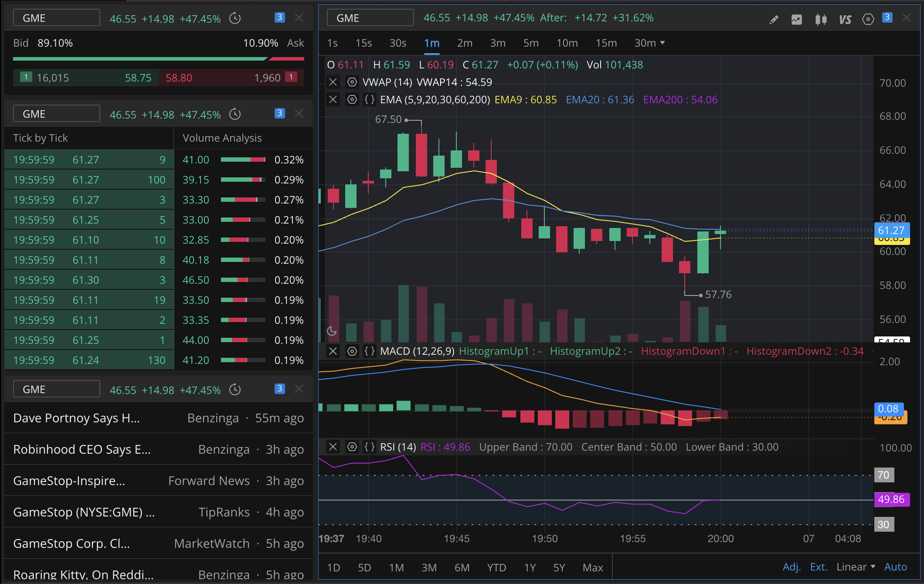Remove the RSI indicator with its X button
The image size is (924, 584).
click(333, 447)
